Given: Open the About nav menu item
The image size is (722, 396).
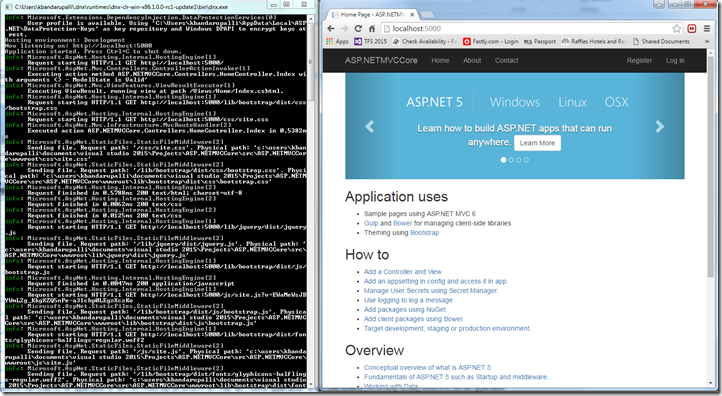Looking at the screenshot, I should click(472, 60).
